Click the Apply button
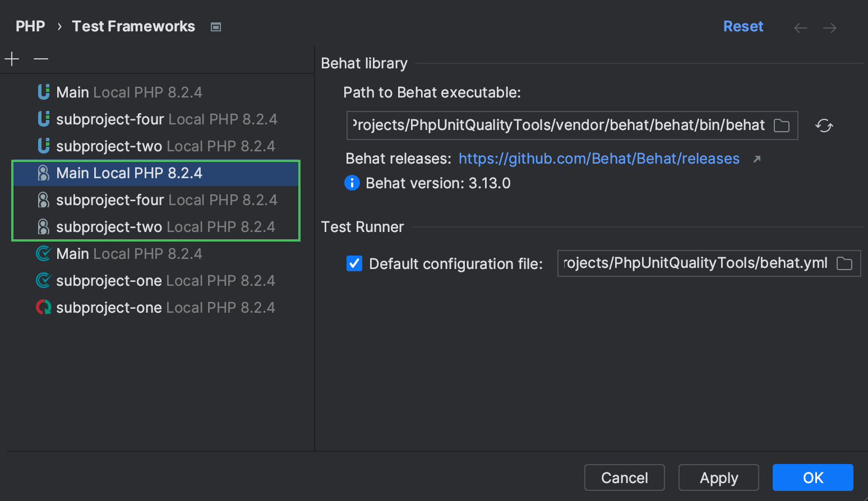The height and width of the screenshot is (501, 868). (x=718, y=477)
